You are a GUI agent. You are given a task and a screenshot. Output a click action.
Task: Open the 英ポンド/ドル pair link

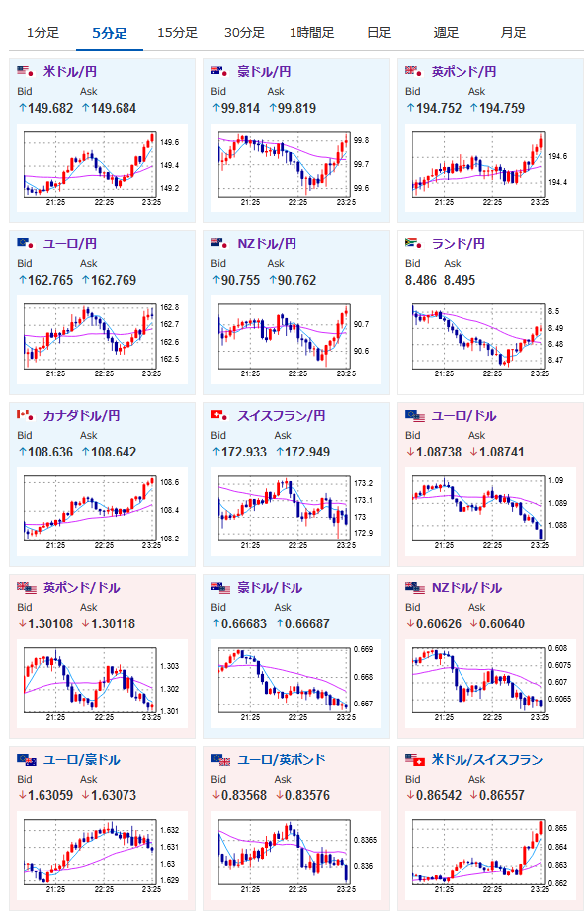[81, 588]
